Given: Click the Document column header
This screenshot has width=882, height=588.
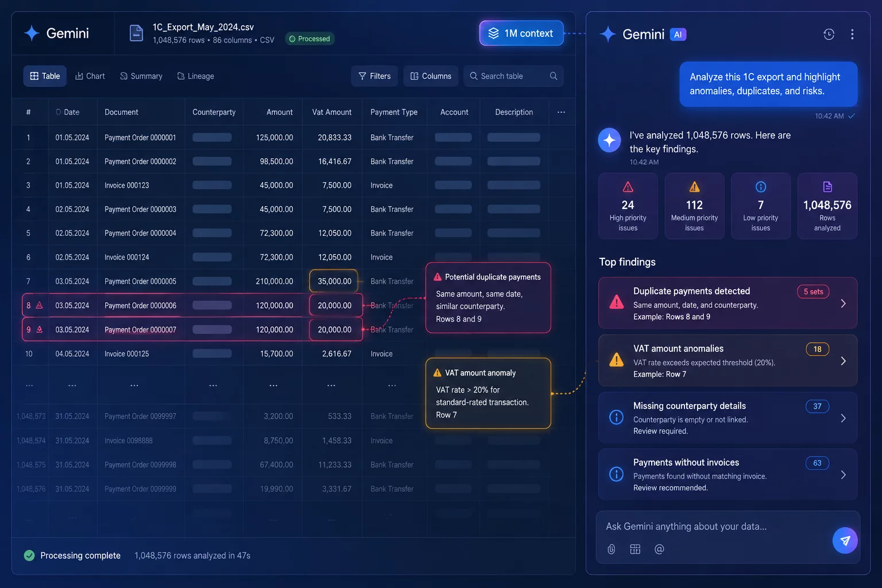Looking at the screenshot, I should click(x=121, y=112).
